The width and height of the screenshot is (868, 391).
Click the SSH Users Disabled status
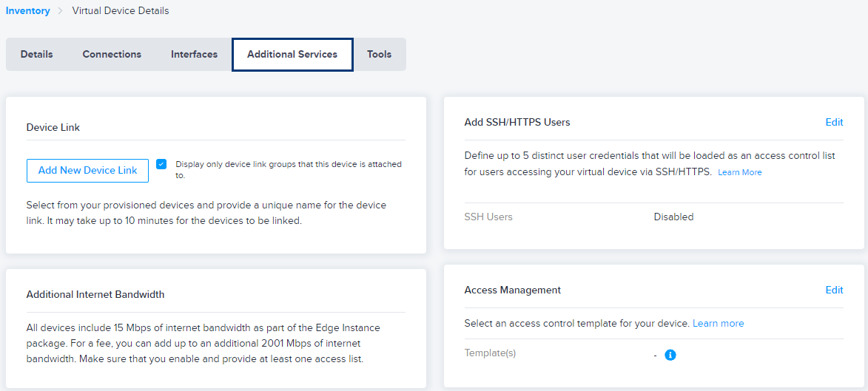click(x=673, y=217)
